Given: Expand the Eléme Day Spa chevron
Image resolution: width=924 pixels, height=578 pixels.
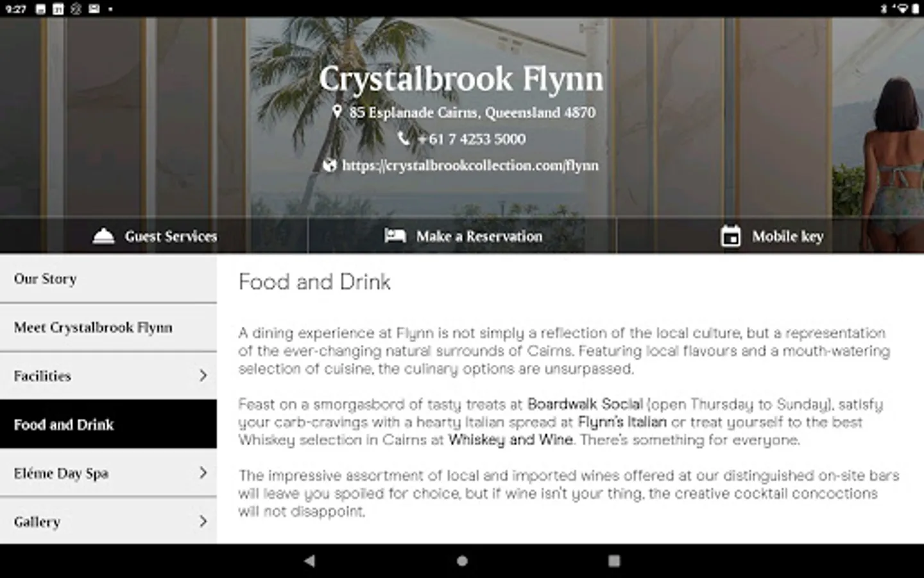Looking at the screenshot, I should coord(203,473).
